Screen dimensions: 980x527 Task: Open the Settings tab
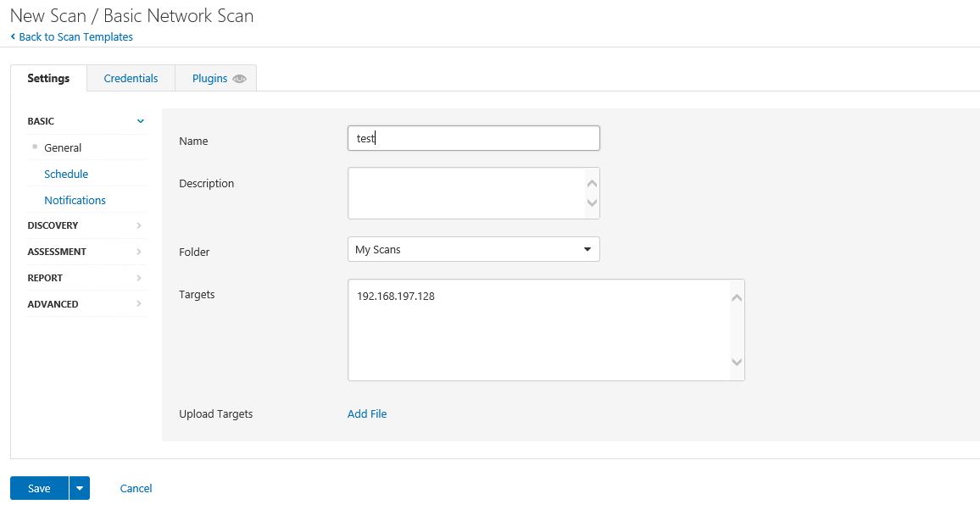pos(48,78)
